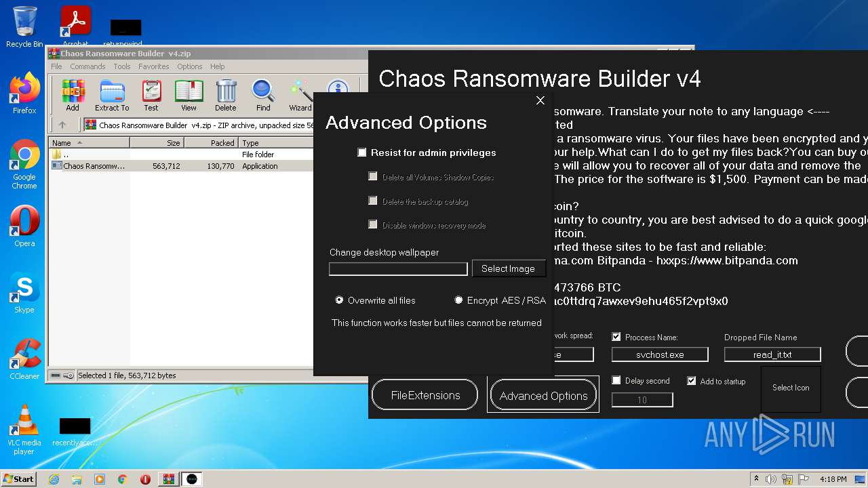Click the Select Image button
Screen dimensions: 868x488
coord(508,268)
